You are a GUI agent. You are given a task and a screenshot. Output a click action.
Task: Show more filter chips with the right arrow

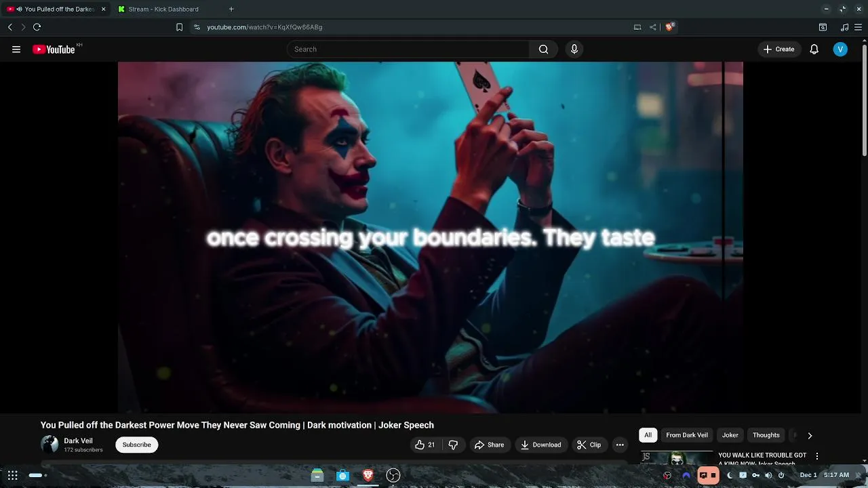pos(810,436)
